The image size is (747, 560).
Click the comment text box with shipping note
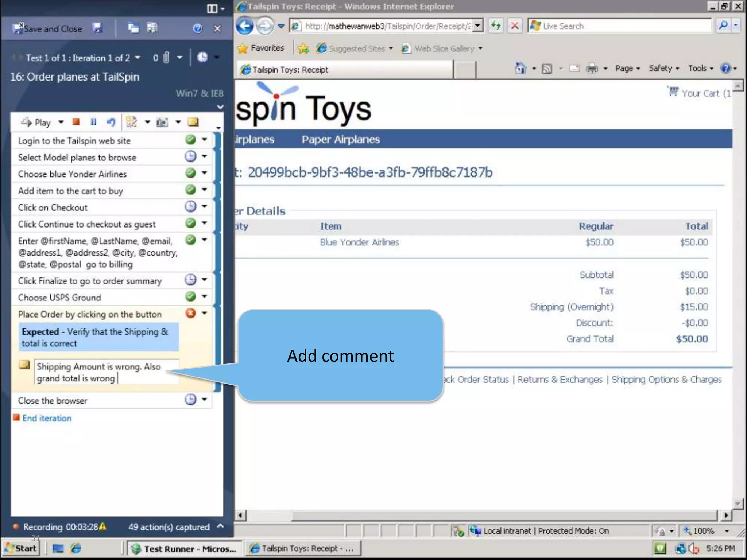click(x=107, y=372)
